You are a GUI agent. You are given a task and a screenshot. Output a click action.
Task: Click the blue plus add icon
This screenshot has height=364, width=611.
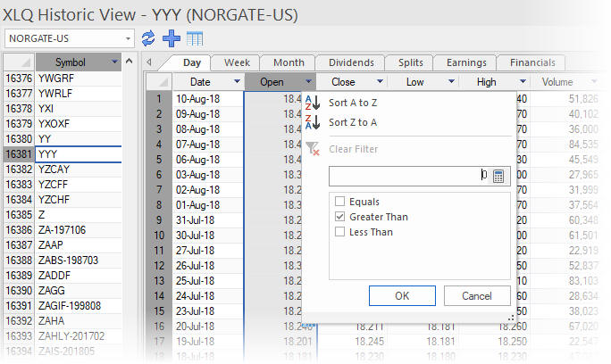coord(172,38)
